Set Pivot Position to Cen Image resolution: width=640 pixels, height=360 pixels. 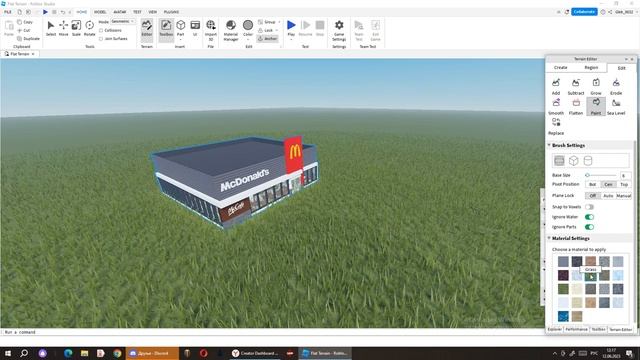click(608, 184)
